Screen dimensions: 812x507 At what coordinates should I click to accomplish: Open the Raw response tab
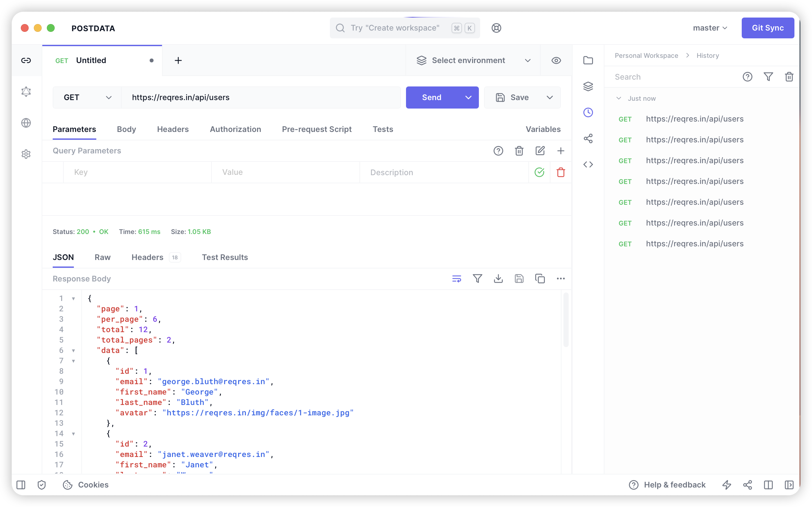[x=102, y=257]
